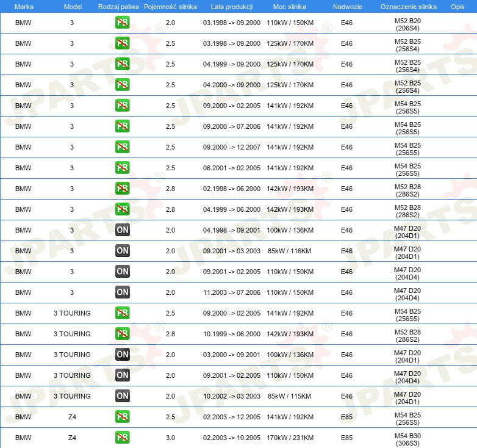Click engine code M54 B30 (306S3)
Image resolution: width=477 pixels, height=448 pixels.
click(x=407, y=439)
